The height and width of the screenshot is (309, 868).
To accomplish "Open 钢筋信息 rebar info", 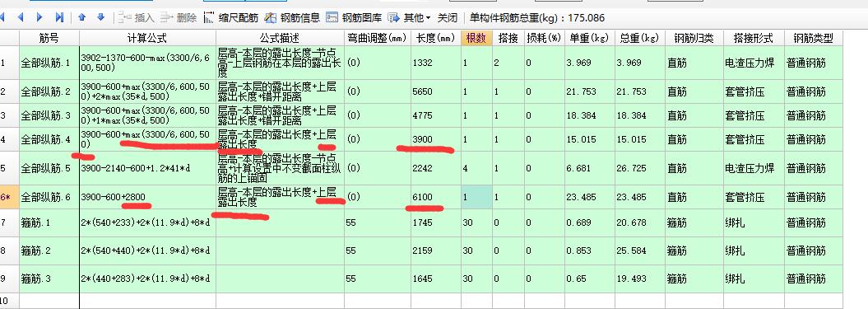I will coord(292,18).
